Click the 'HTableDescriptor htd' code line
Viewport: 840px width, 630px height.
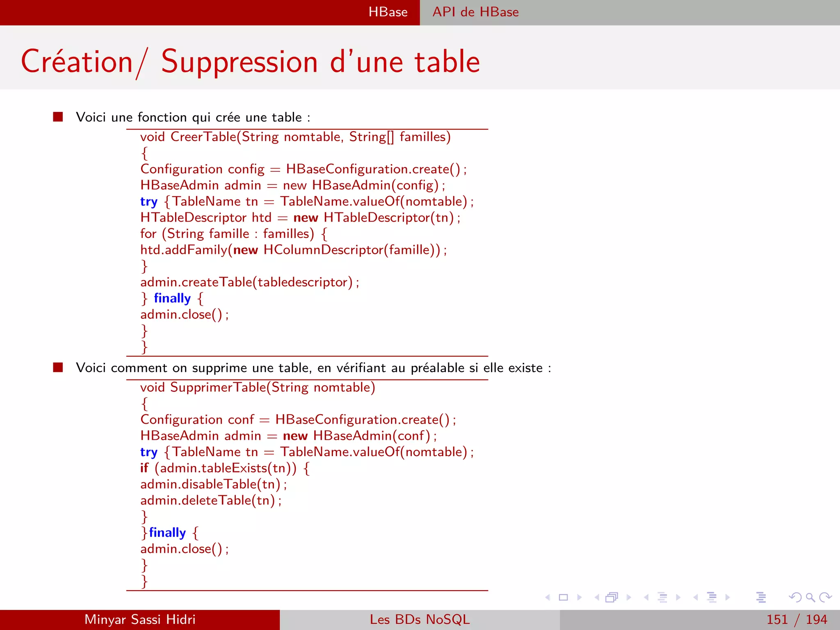300,217
